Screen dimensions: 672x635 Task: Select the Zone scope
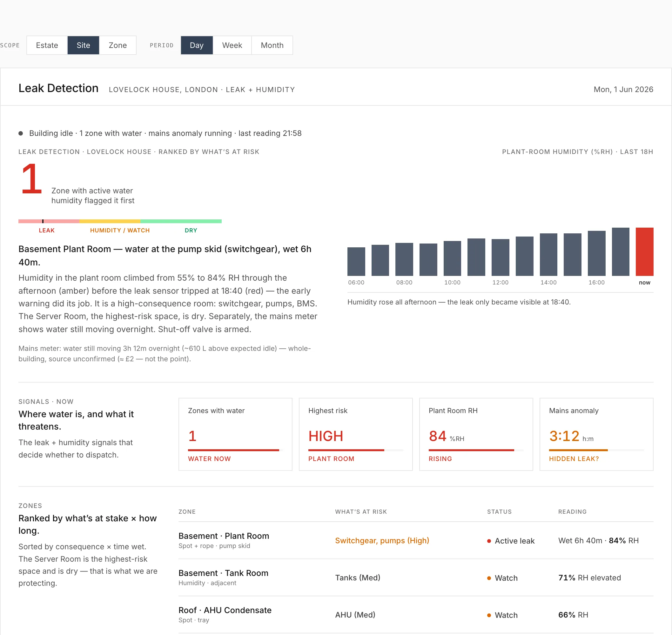(x=118, y=45)
